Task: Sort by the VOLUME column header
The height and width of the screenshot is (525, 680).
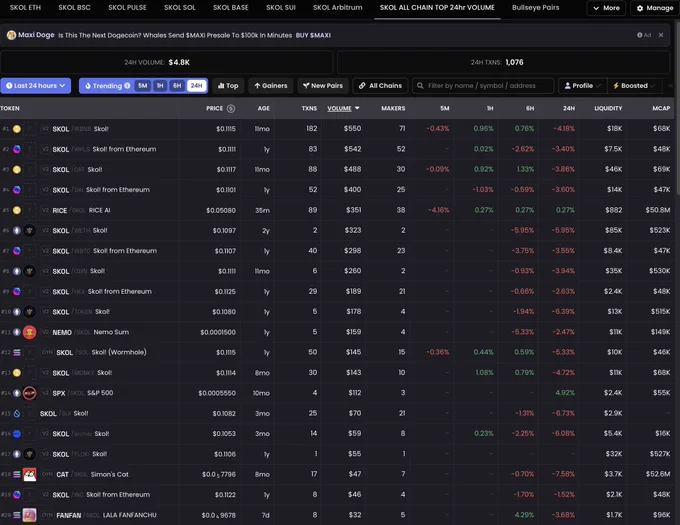Action: point(339,108)
